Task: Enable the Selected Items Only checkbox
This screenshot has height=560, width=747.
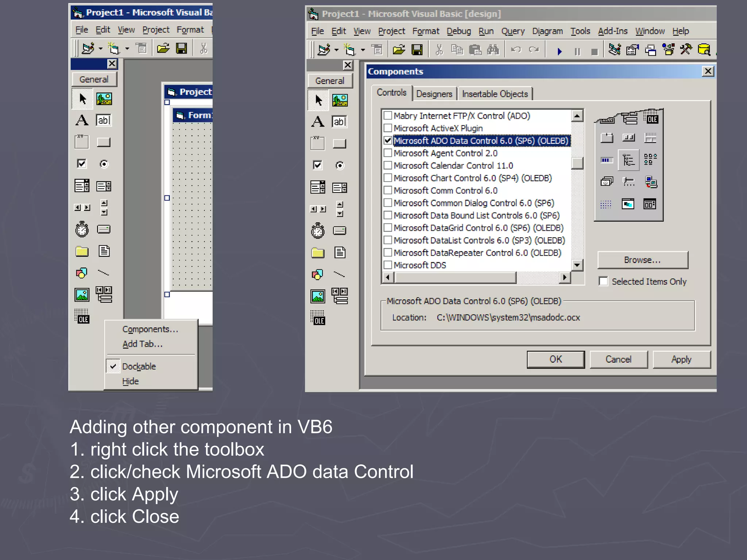Action: click(603, 281)
